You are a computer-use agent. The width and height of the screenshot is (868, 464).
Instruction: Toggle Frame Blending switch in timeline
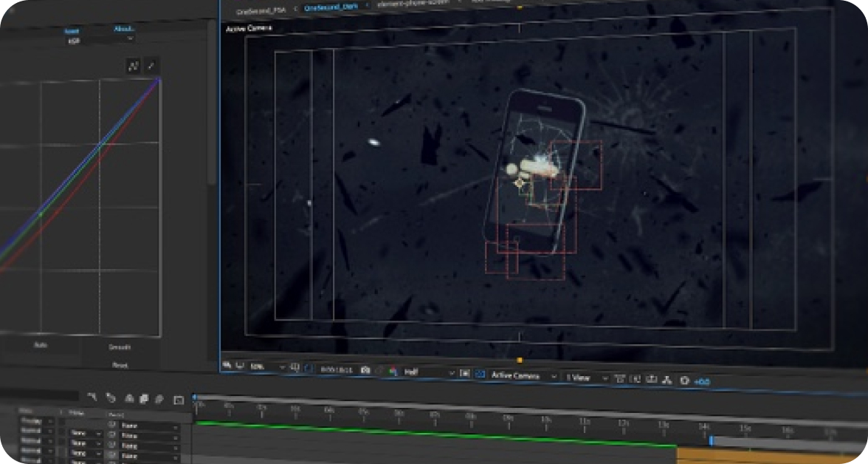(144, 398)
